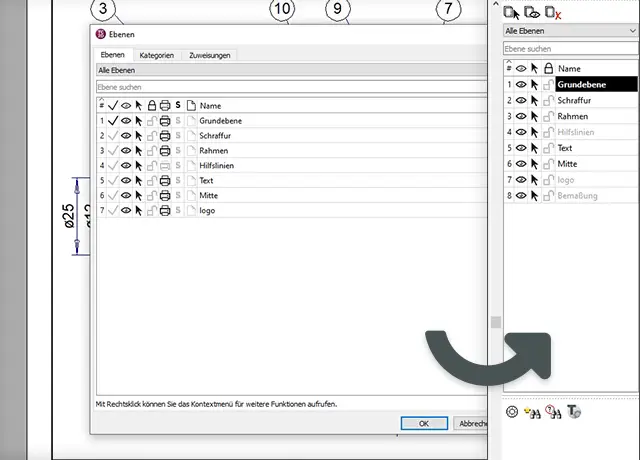Click the layer icon with red X
640x460 pixels.
coord(552,12)
